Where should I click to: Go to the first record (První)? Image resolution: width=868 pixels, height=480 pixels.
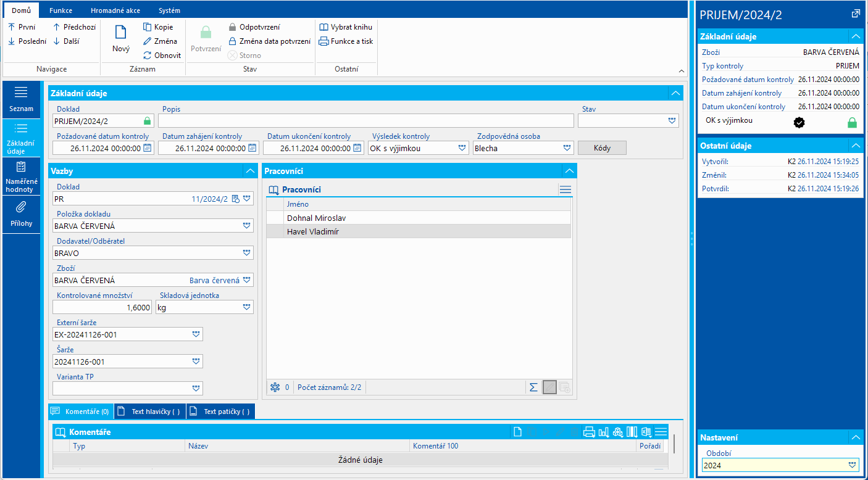tap(22, 27)
